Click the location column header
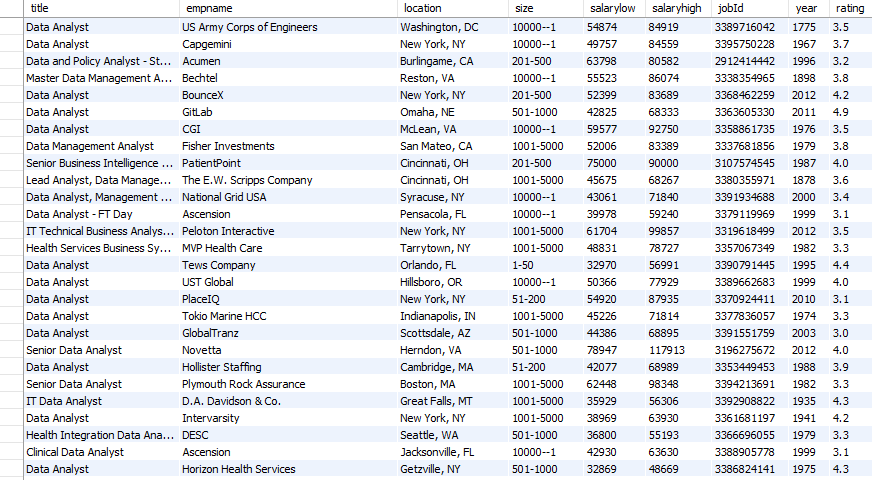872x480 pixels. pos(453,8)
